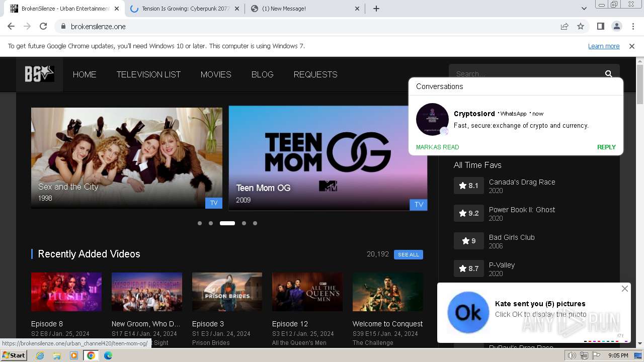
Task: Open the MOVIES menu item
Action: [216, 74]
